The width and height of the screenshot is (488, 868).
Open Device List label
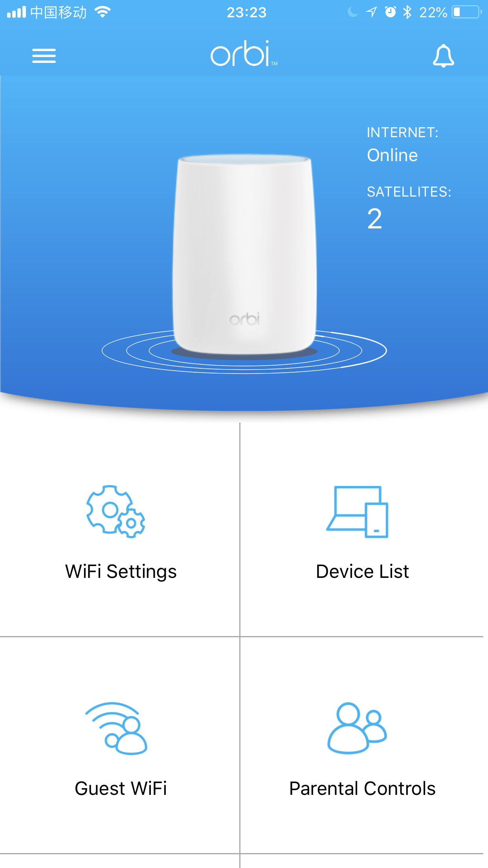(x=362, y=572)
